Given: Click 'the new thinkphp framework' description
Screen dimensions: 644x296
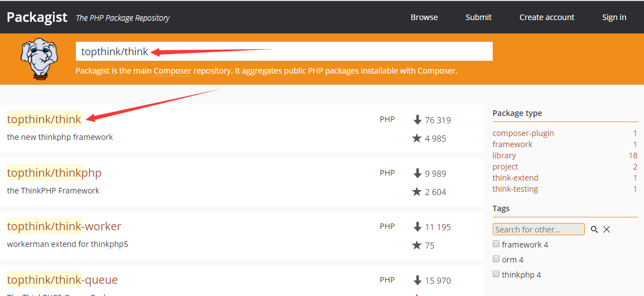Looking at the screenshot, I should point(60,137).
